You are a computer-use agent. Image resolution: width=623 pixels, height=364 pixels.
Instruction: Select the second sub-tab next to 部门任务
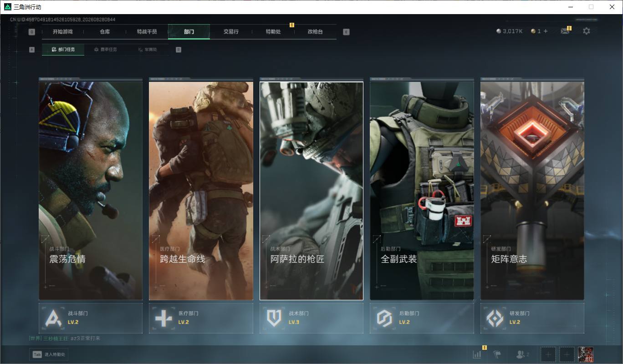[105, 50]
